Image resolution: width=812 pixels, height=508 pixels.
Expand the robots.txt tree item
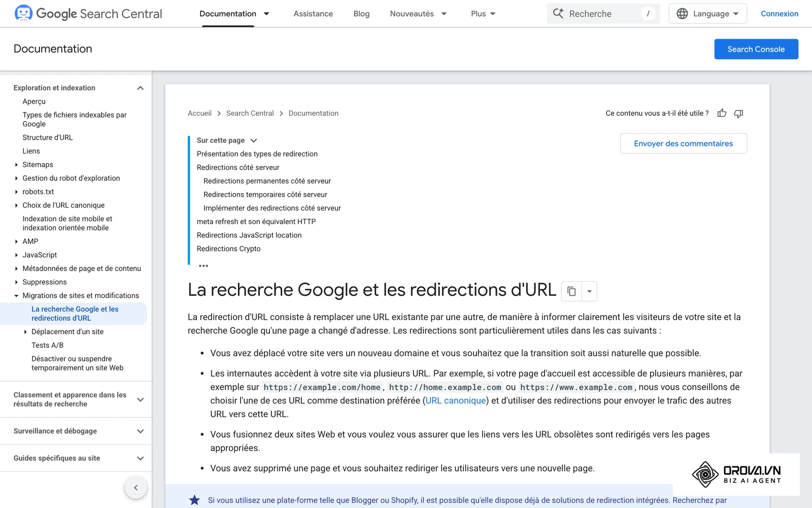pos(16,192)
